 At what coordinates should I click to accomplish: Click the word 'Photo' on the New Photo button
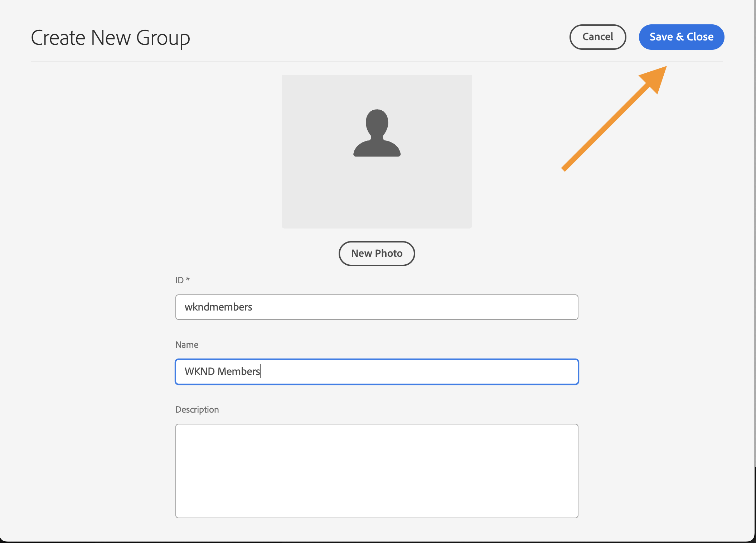tap(389, 253)
